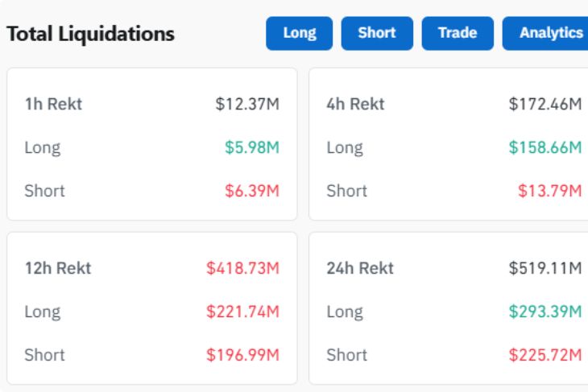Click the $5.98M long liquidation value
Image resolution: width=588 pixels, height=392 pixels.
coord(252,147)
